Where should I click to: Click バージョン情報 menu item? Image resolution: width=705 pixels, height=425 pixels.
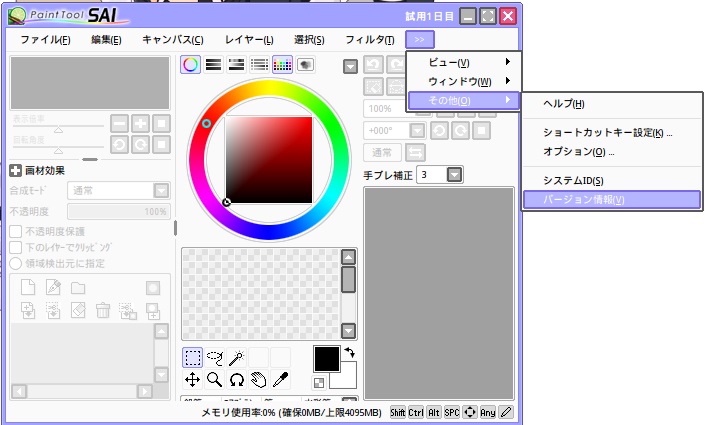point(611,199)
